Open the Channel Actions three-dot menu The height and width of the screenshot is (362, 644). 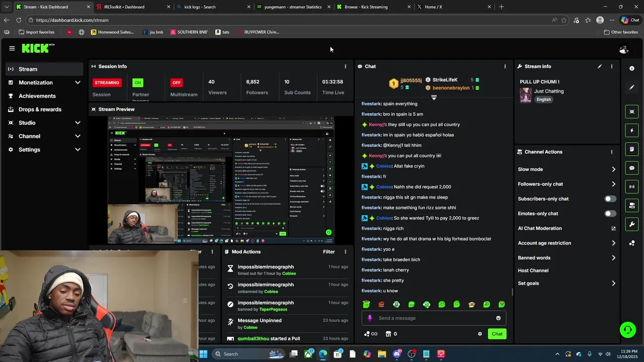[612, 152]
